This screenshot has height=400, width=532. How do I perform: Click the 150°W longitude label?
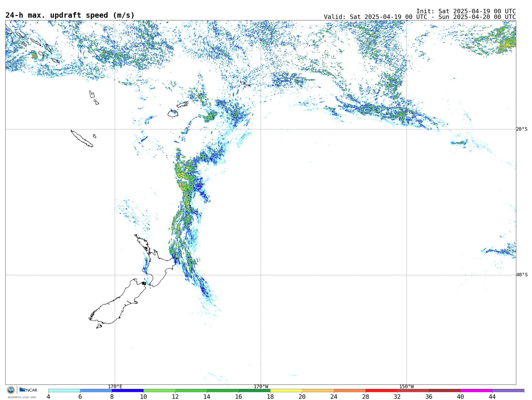(406, 386)
